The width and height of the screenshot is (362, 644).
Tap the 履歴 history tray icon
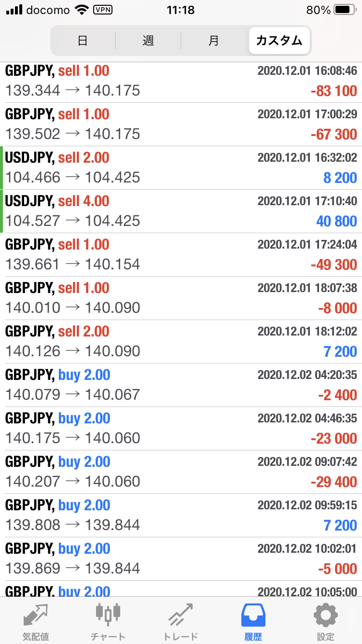253,616
